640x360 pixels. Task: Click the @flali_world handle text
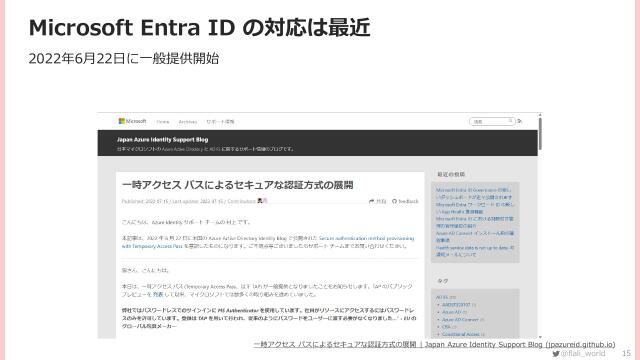[x=583, y=353]
